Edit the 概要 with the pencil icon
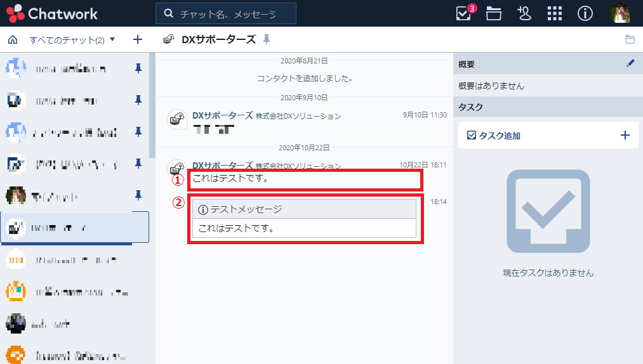This screenshot has width=643, height=364. click(x=630, y=63)
